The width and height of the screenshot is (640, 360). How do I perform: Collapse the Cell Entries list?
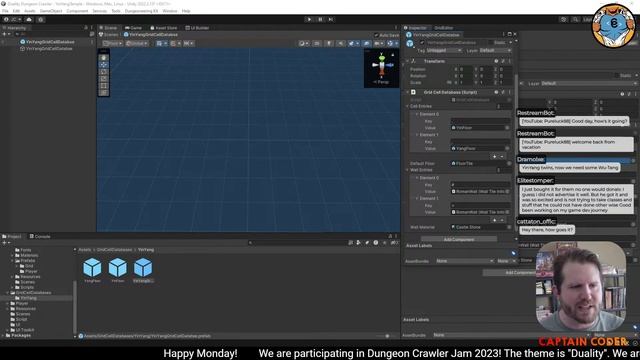pos(407,106)
